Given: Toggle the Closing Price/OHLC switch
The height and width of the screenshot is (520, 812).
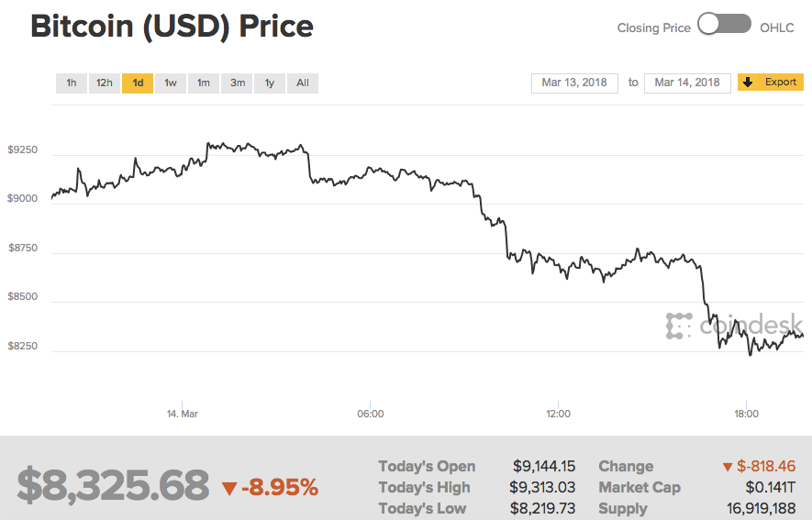Looking at the screenshot, I should pyautogui.click(x=725, y=26).
